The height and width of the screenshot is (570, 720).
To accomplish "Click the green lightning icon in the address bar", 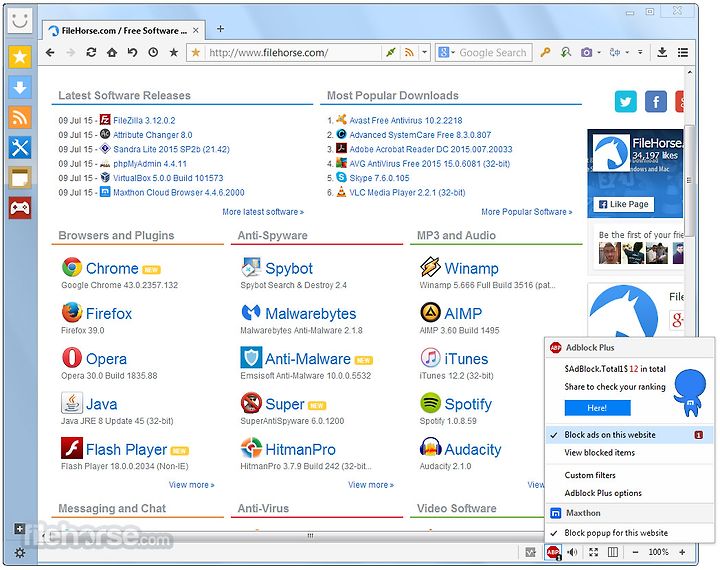I will pos(391,53).
